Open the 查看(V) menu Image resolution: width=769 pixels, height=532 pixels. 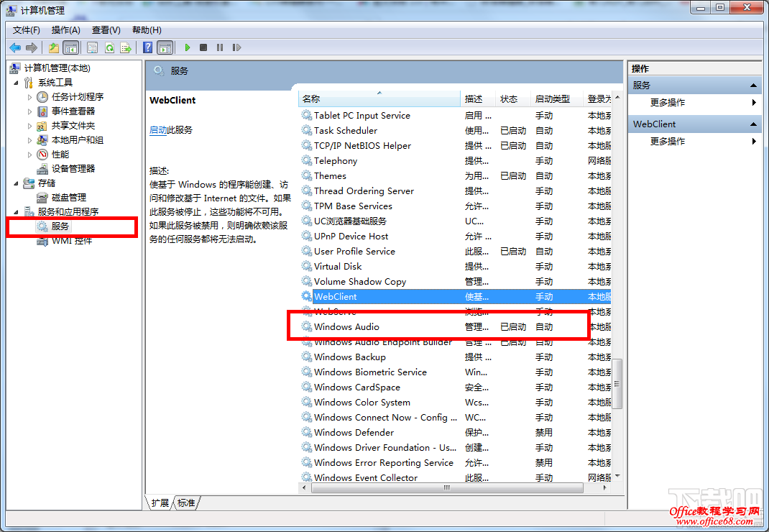click(x=106, y=30)
